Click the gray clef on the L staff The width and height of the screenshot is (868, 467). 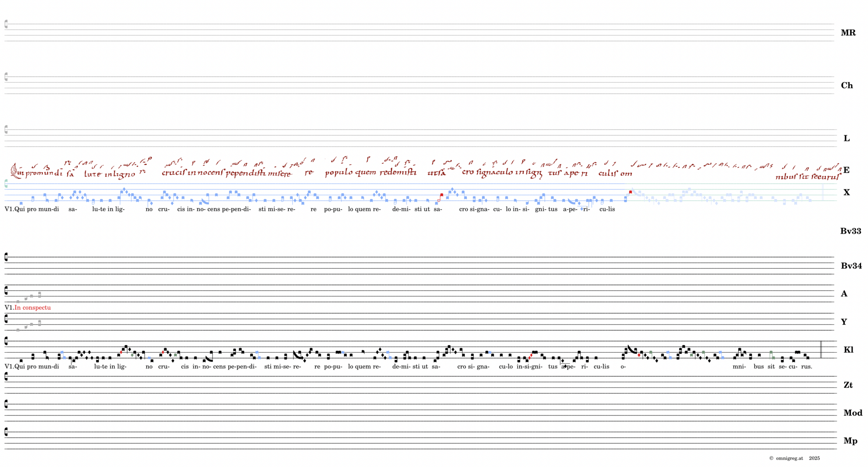6,130
